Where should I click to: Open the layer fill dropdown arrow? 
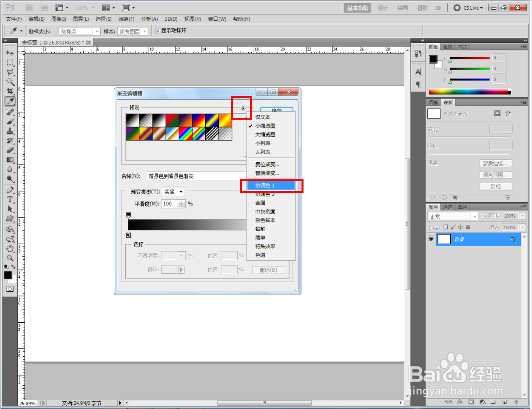point(522,228)
